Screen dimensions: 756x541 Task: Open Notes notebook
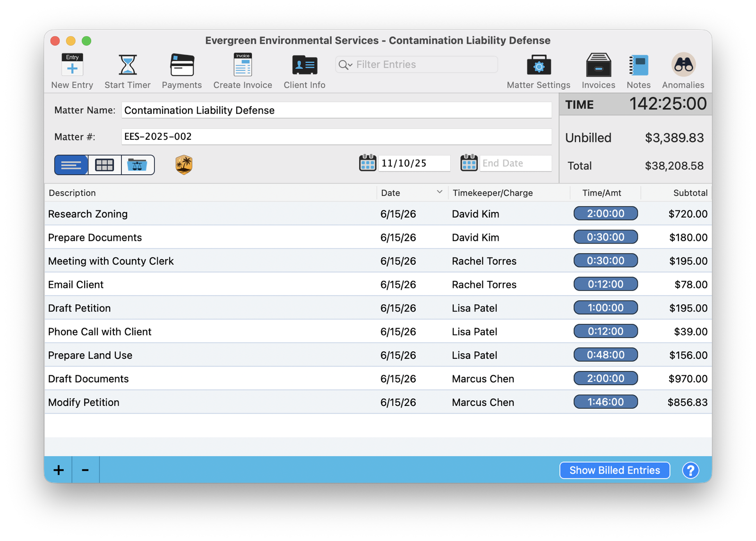point(638,70)
